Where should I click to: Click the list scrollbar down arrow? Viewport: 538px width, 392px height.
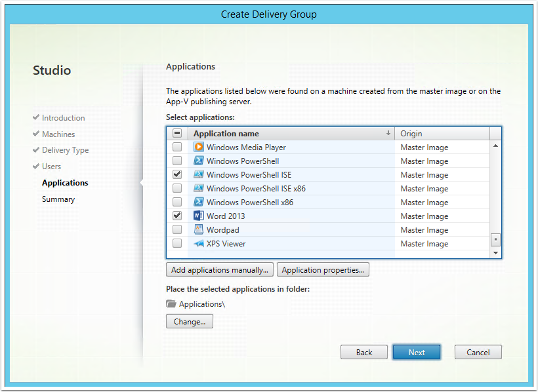(495, 253)
